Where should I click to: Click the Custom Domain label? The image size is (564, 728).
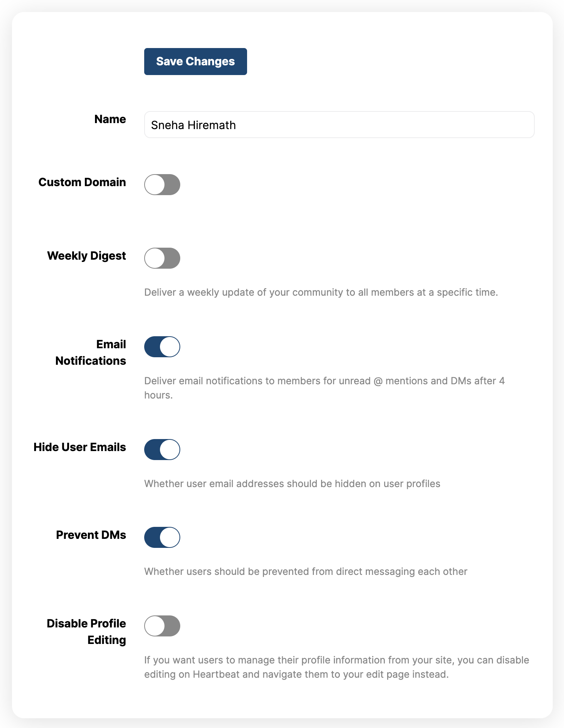82,182
